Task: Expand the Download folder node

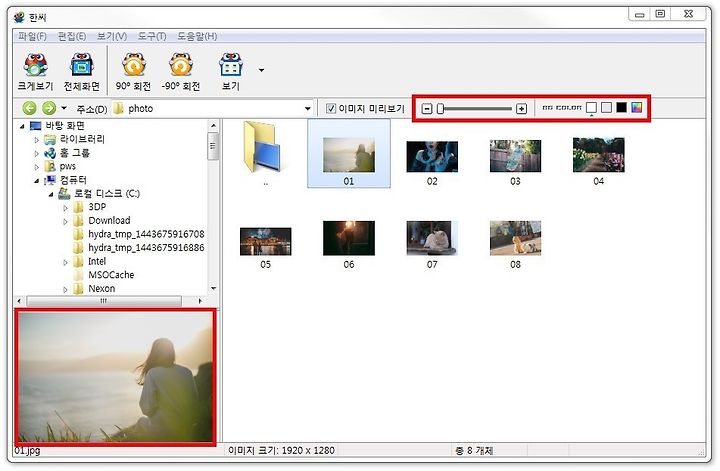Action: (65, 222)
